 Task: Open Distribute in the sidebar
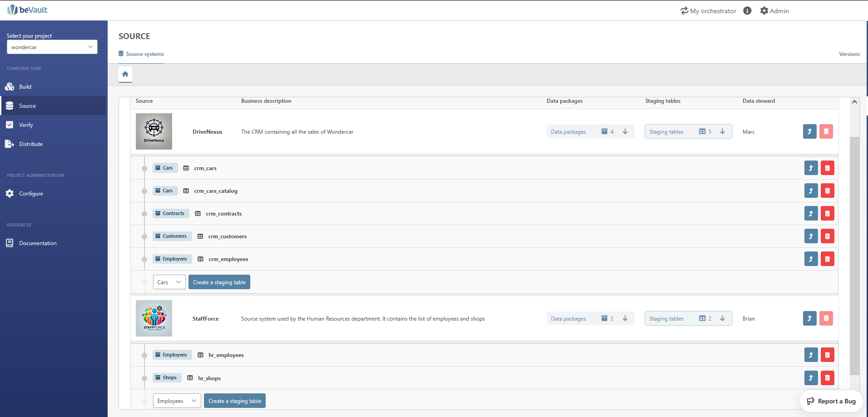31,144
